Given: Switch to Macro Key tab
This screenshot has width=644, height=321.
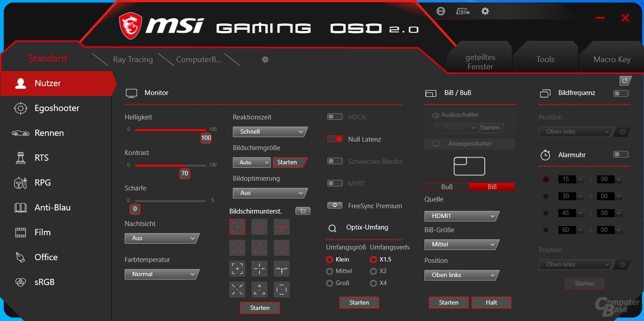Looking at the screenshot, I should coord(612,59).
